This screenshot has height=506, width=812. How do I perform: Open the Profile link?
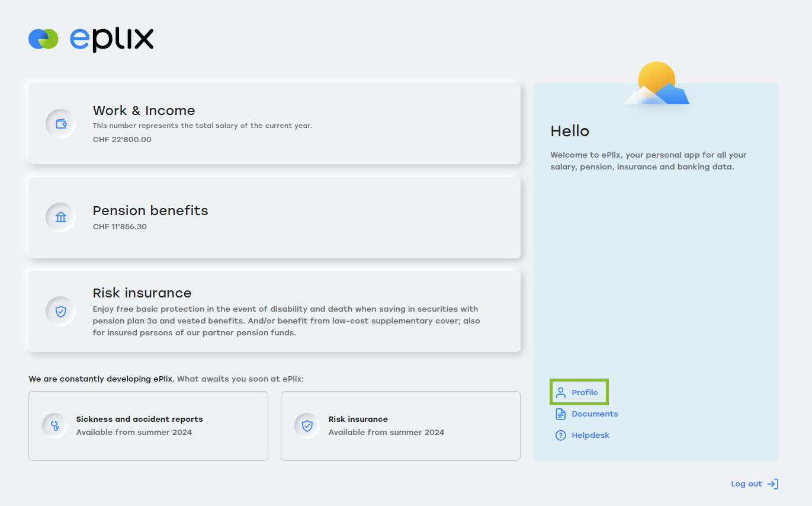585,392
